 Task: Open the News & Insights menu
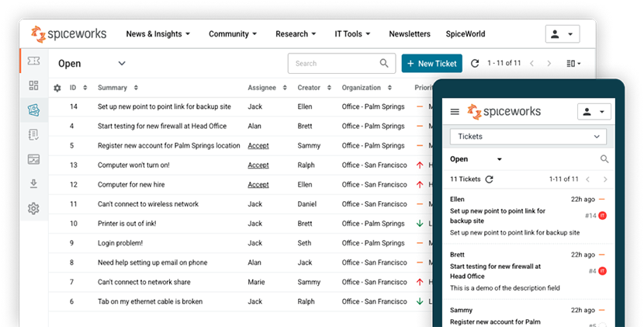(158, 34)
